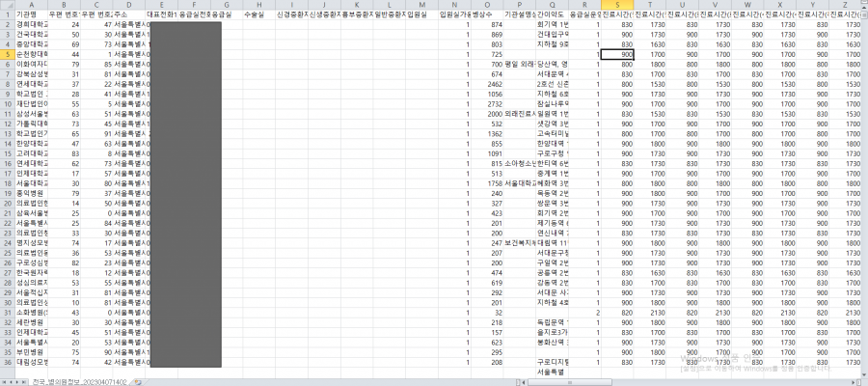Insert a new worksheet using the tab icon
This screenshot has height=386, width=868.
pyautogui.click(x=138, y=382)
